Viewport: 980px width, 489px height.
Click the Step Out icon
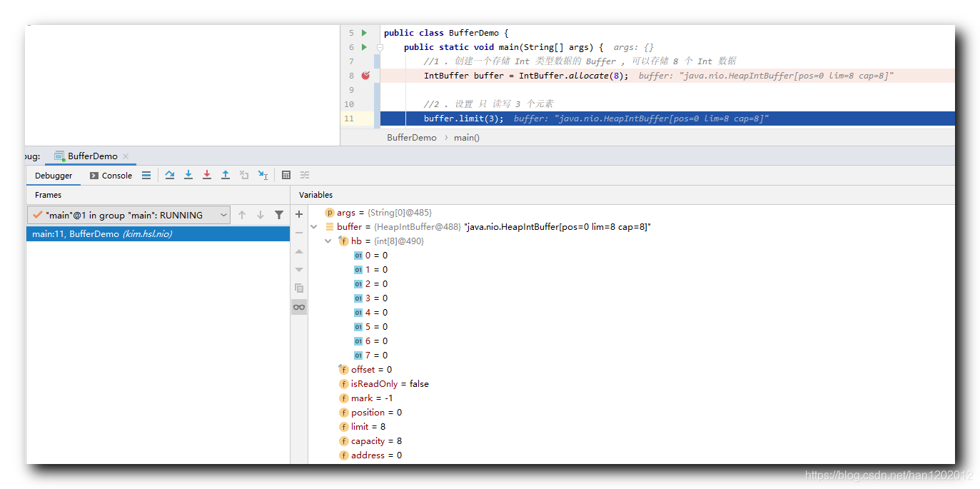coord(226,175)
